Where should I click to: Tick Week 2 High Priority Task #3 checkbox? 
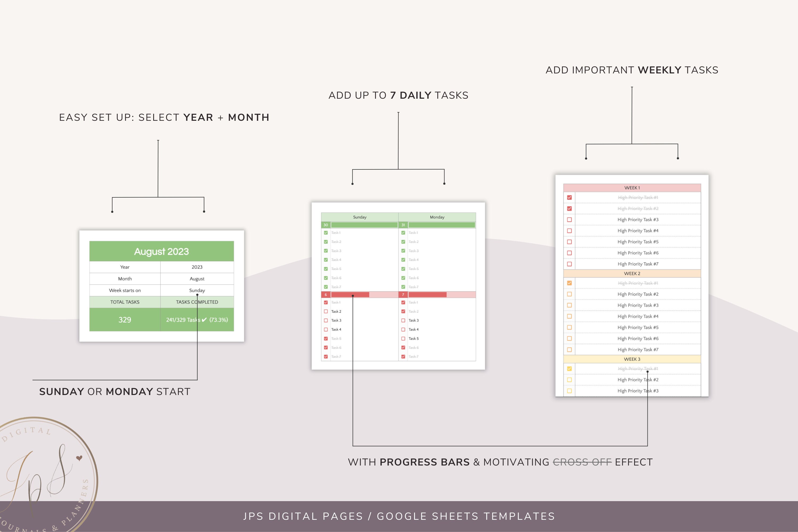569,305
